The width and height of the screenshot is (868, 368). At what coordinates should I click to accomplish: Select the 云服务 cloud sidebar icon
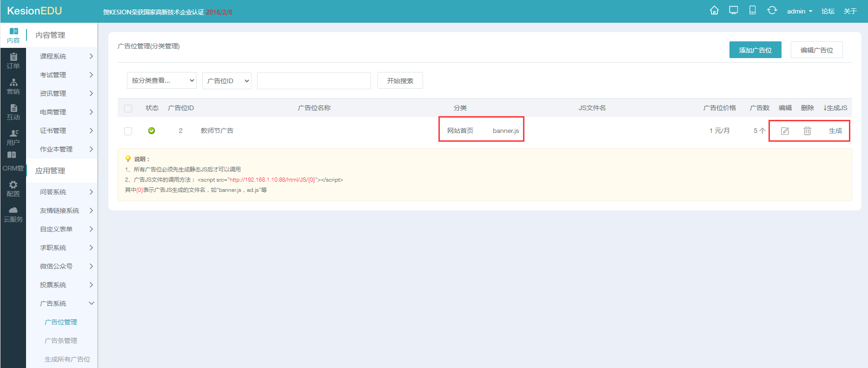pyautogui.click(x=13, y=214)
